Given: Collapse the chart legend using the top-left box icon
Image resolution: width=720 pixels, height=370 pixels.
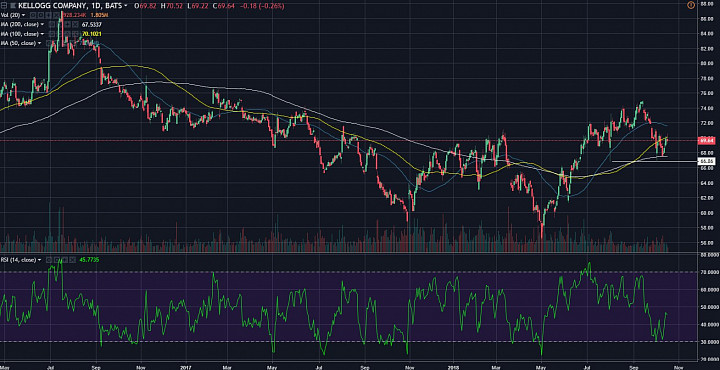Looking at the screenshot, I should click(4, 6).
